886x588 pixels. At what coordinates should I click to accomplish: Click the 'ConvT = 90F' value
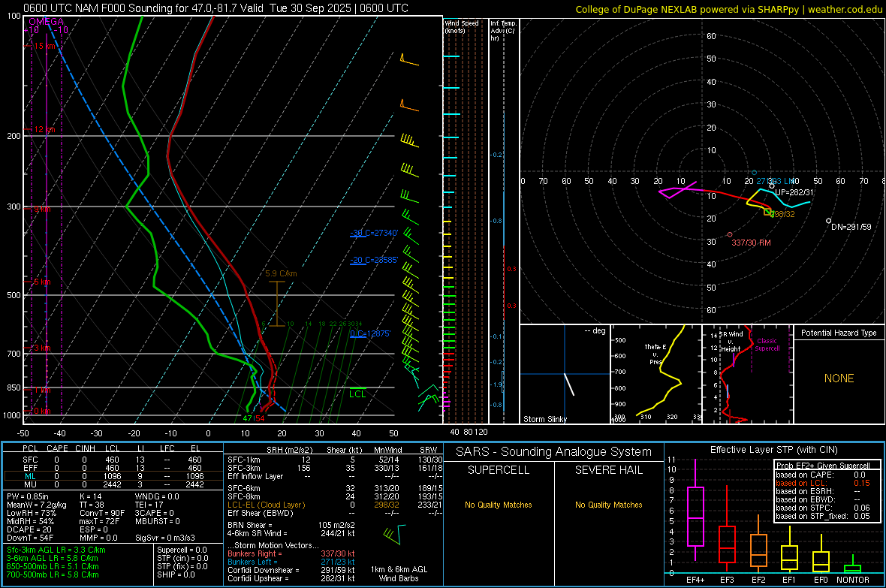coord(102,513)
